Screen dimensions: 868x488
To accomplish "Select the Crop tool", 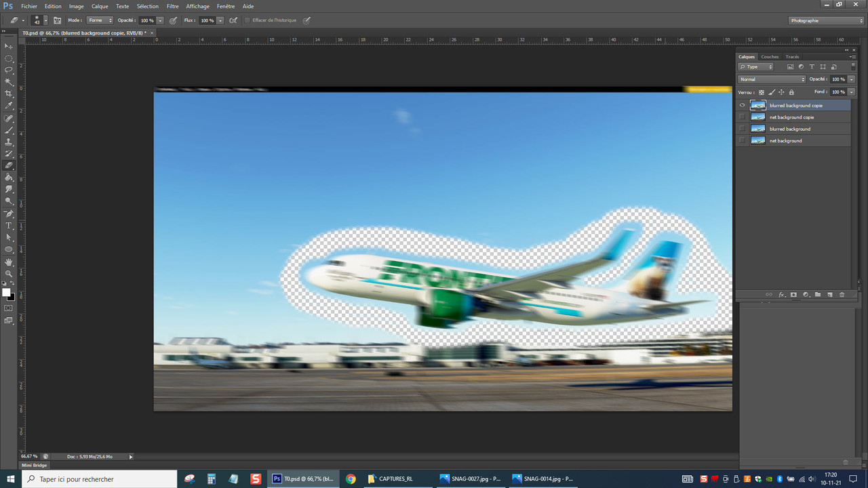I will (9, 94).
